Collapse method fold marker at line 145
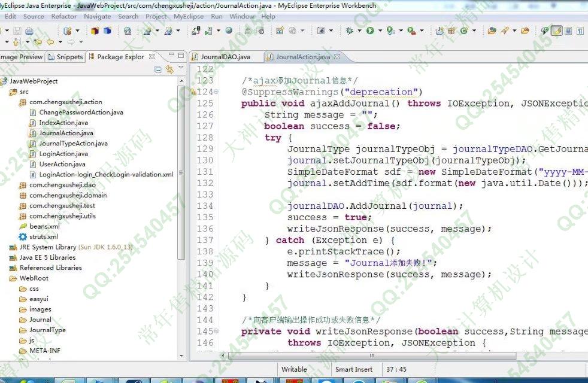 (216, 331)
